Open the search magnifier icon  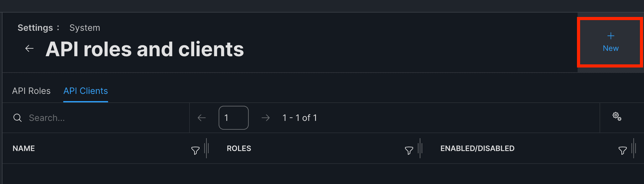click(x=18, y=118)
